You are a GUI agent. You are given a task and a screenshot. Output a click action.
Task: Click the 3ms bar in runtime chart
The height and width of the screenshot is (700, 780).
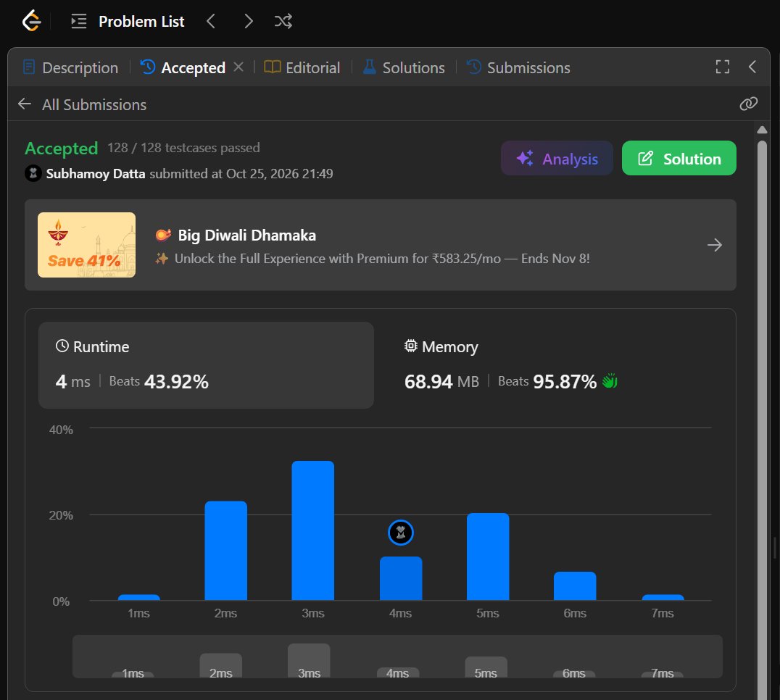(313, 530)
